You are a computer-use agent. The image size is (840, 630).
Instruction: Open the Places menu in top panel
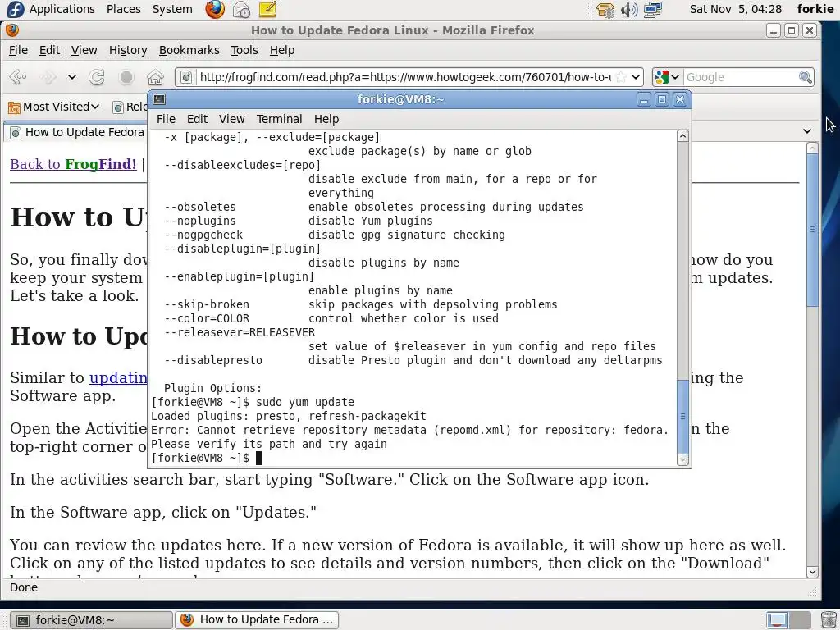124,9
